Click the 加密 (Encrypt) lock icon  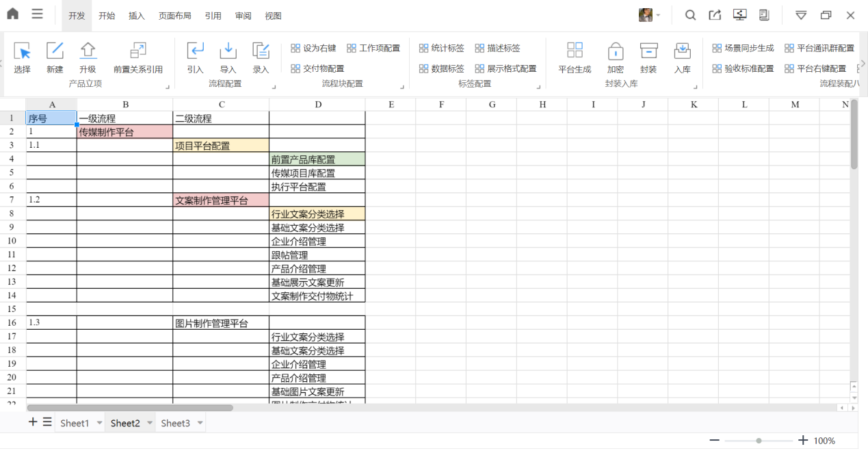pos(616,51)
